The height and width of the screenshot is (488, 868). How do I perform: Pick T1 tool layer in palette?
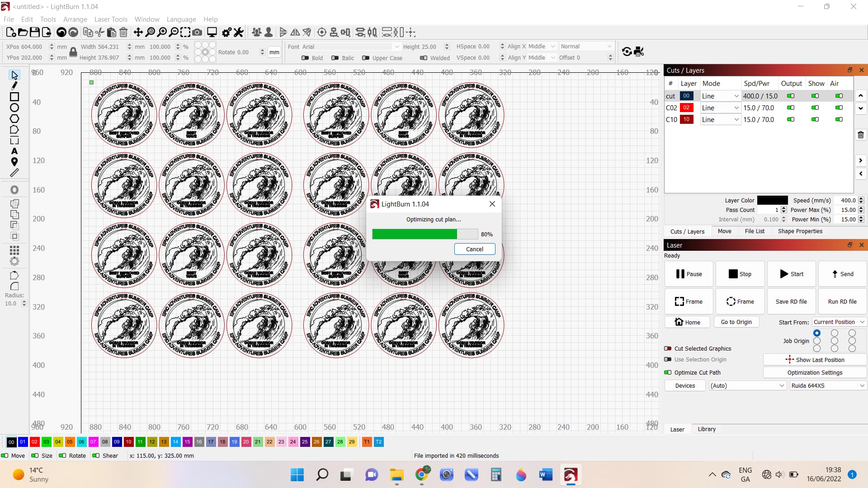point(367,441)
